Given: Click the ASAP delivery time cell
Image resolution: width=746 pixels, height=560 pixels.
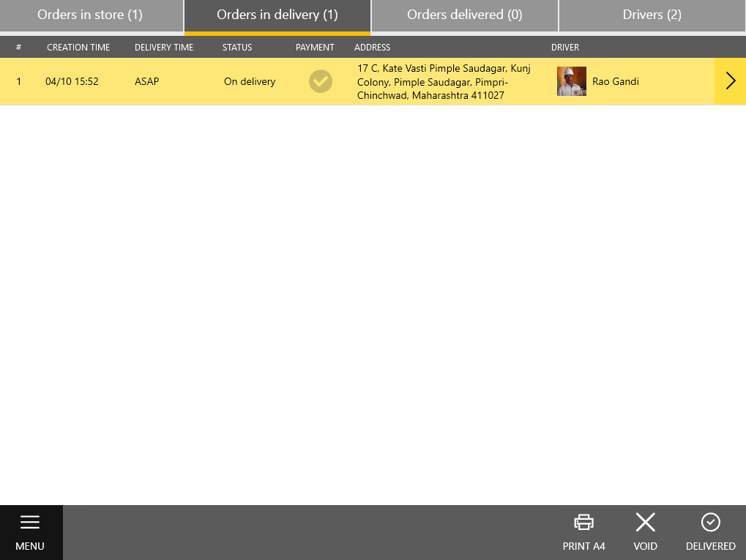Looking at the screenshot, I should 146,81.
